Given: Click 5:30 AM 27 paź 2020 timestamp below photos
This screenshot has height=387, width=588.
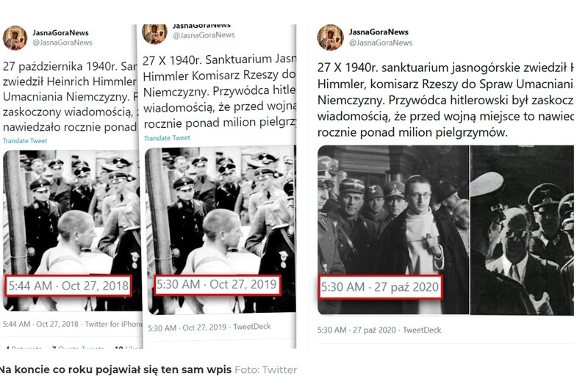Looking at the screenshot, I should click(x=356, y=330).
